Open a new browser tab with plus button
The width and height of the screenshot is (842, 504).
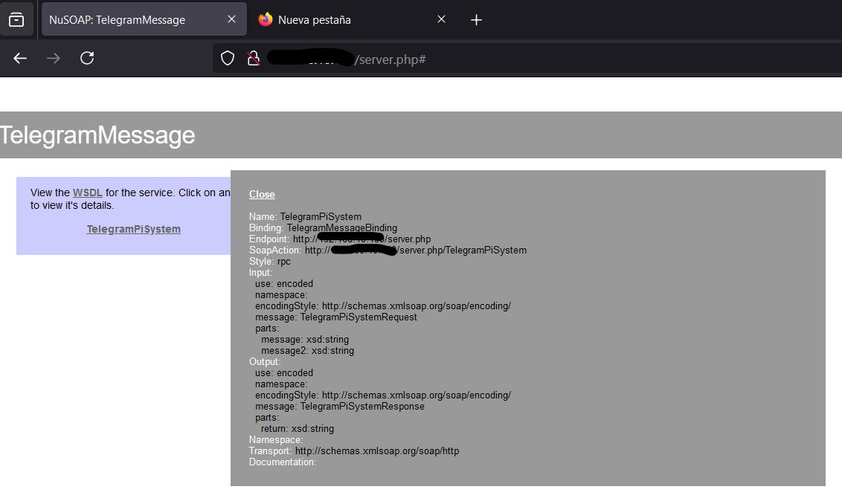(x=476, y=19)
